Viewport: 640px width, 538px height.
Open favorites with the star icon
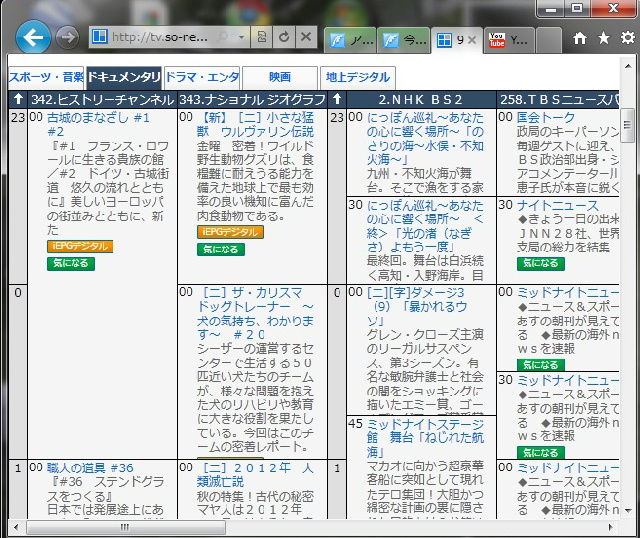[604, 38]
